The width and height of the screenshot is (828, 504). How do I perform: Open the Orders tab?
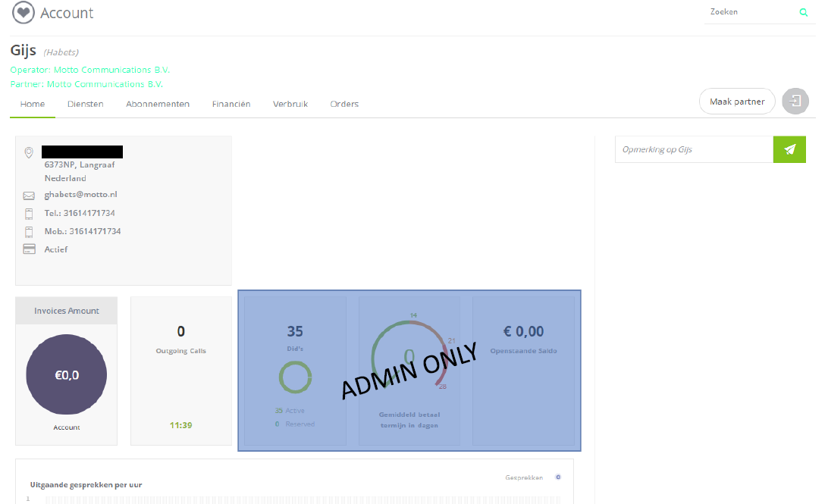coord(344,104)
